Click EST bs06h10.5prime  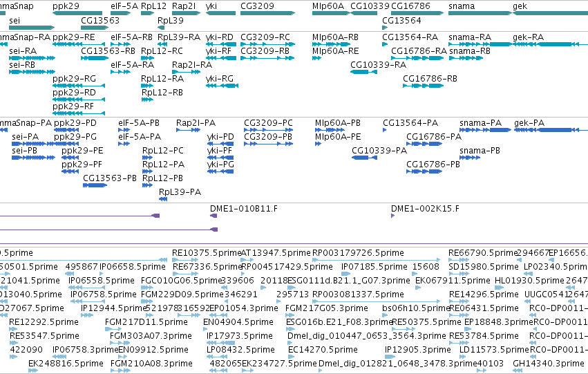point(416,308)
